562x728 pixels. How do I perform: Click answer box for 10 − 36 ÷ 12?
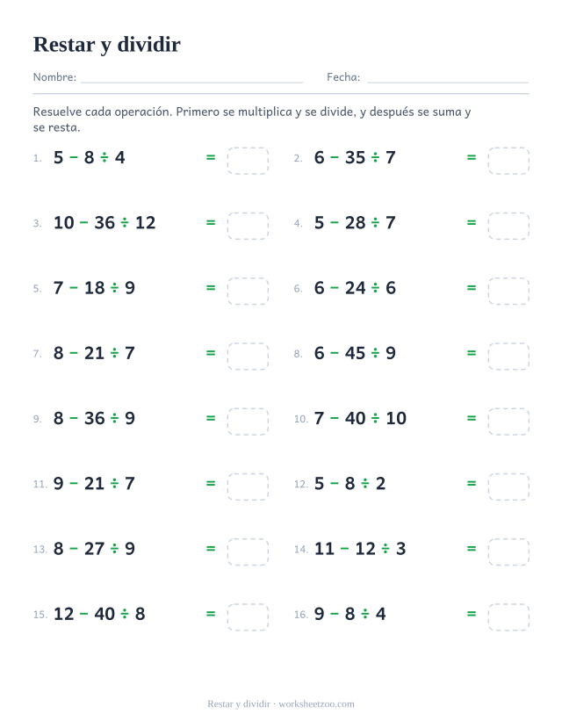[x=248, y=226]
